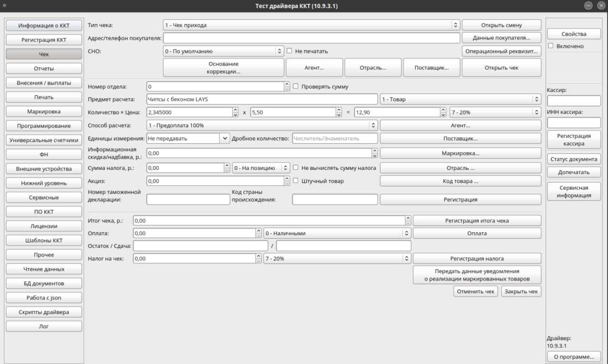Click the 'Регистрация кассира' button
The width and height of the screenshot is (608, 364).
point(574,140)
